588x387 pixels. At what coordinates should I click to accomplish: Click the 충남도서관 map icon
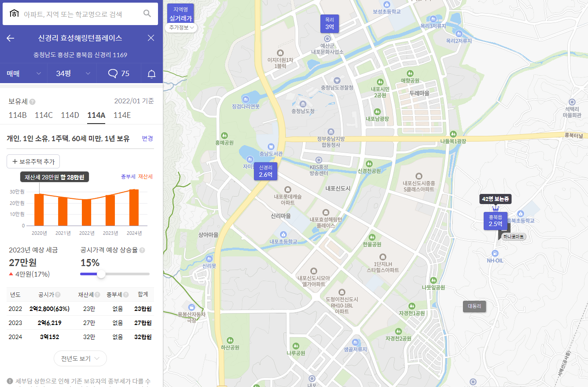tap(271, 146)
